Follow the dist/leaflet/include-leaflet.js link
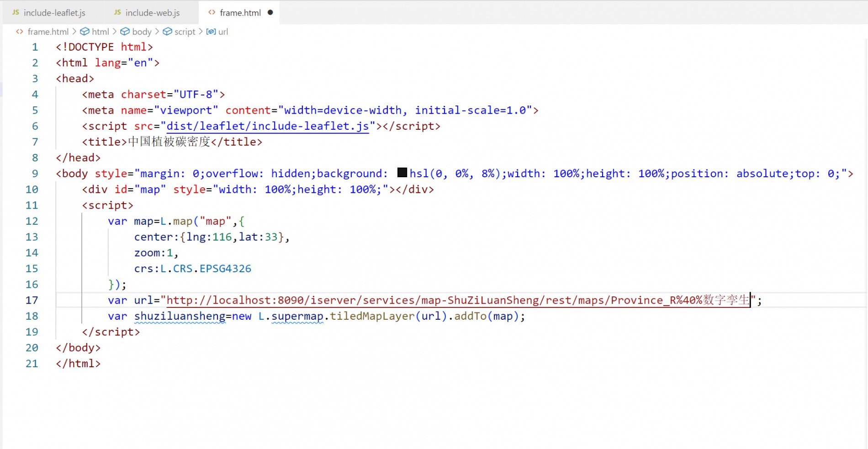The image size is (868, 449). [268, 126]
